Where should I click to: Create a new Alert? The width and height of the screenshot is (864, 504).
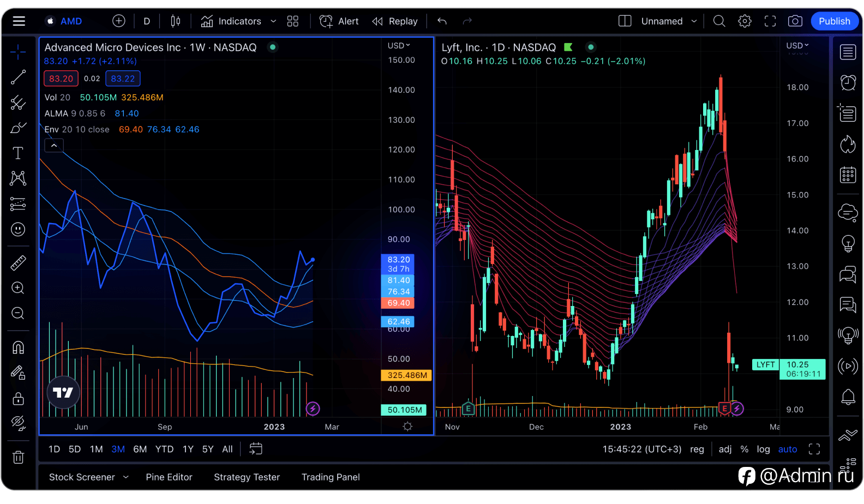pos(339,21)
